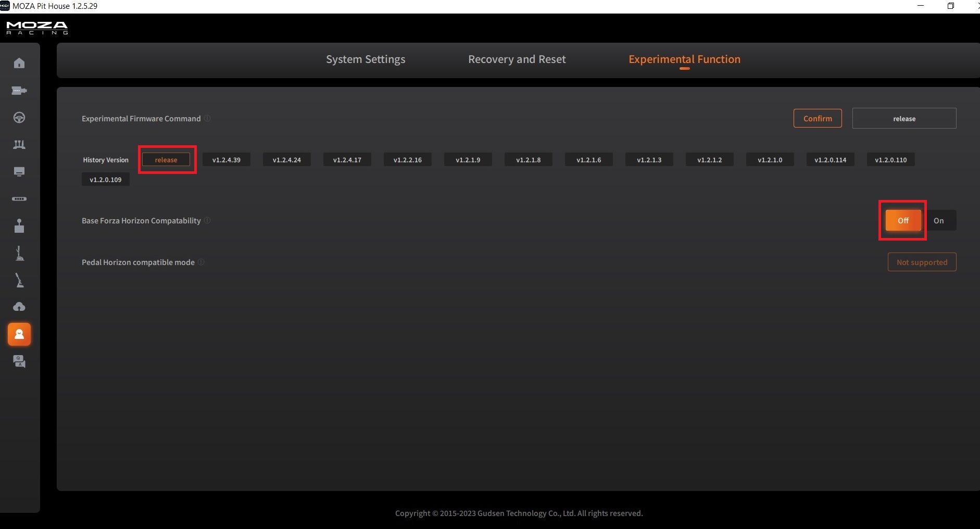Open the dash display icon in sidebar
The width and height of the screenshot is (980, 529).
[19, 172]
